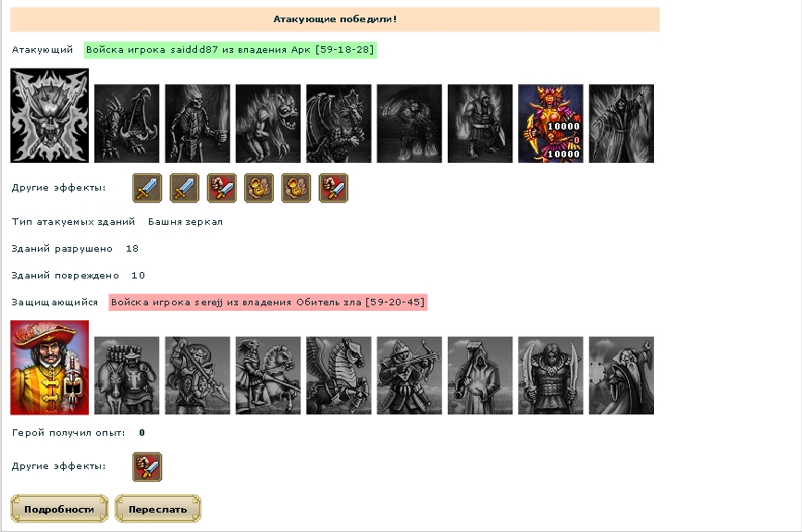The width and height of the screenshot is (802, 532).
Task: Click the first fist-with-sword effect icon
Action: [222, 188]
